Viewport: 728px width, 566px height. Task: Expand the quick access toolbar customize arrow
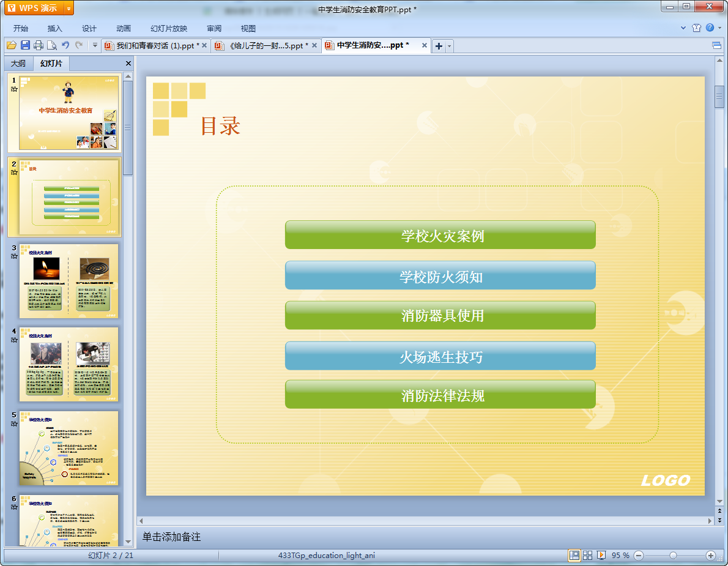click(x=95, y=45)
